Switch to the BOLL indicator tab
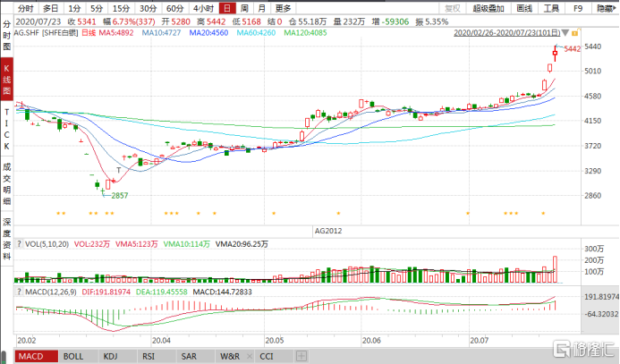620x364 pixels. coord(73,356)
